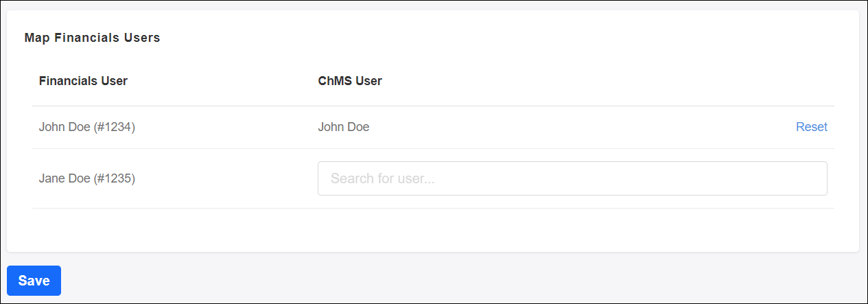Reset the John Doe user mapping
Screen dimensions: 868x304
click(811, 127)
